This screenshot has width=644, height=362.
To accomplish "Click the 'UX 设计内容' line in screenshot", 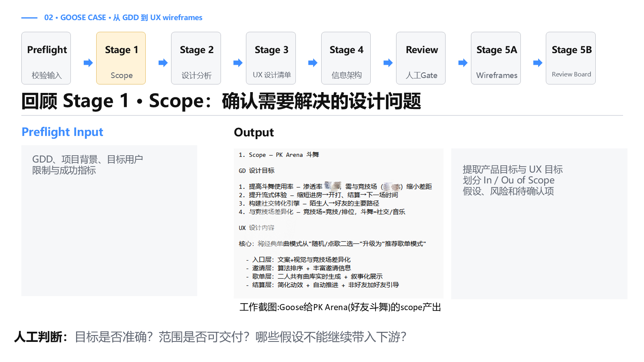I will click(x=256, y=228).
